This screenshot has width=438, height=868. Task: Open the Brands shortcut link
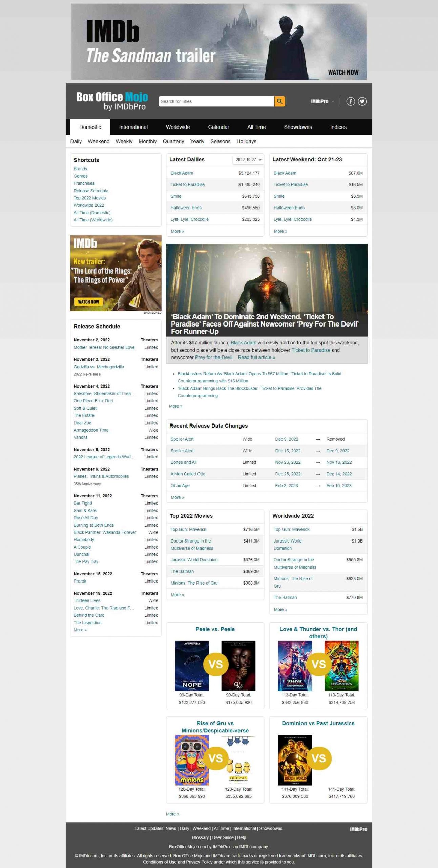coord(80,169)
